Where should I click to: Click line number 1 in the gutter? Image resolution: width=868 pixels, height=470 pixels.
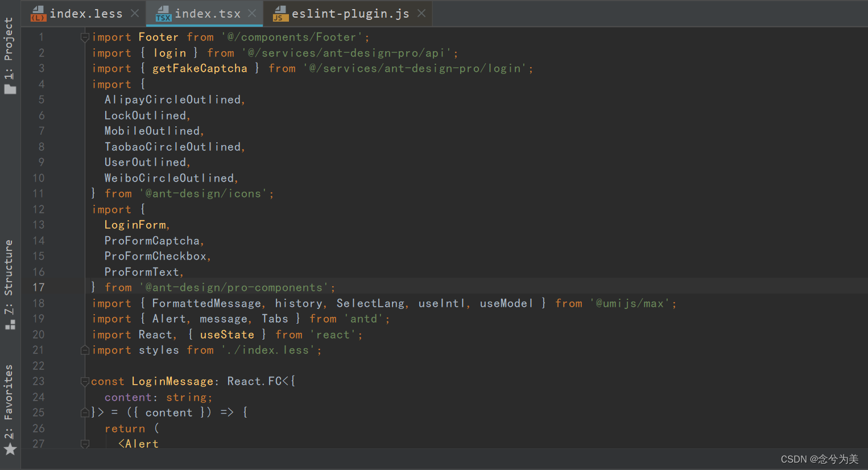pyautogui.click(x=42, y=37)
